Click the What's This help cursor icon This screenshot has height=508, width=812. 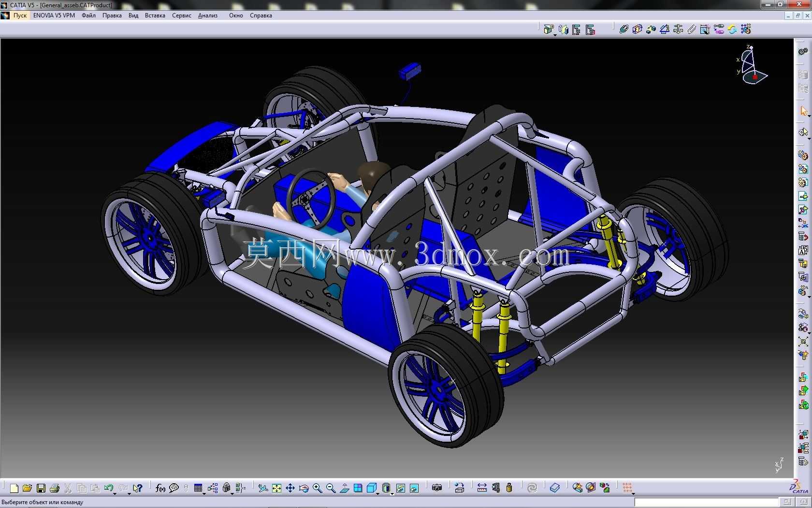point(138,488)
